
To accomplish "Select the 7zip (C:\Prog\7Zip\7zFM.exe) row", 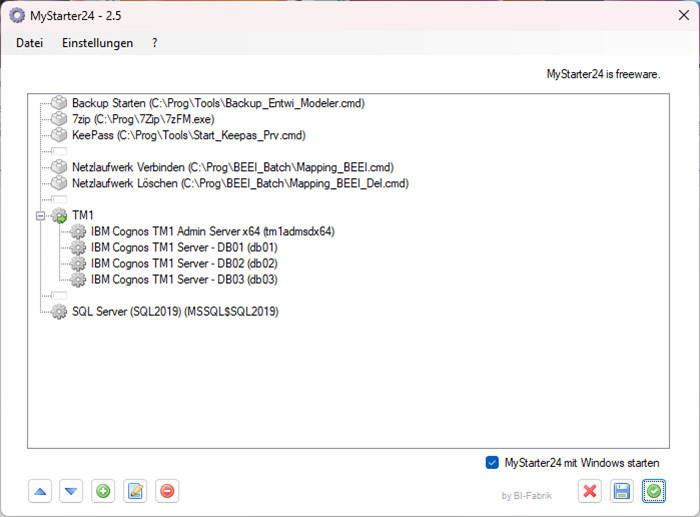I will pyautogui.click(x=143, y=119).
